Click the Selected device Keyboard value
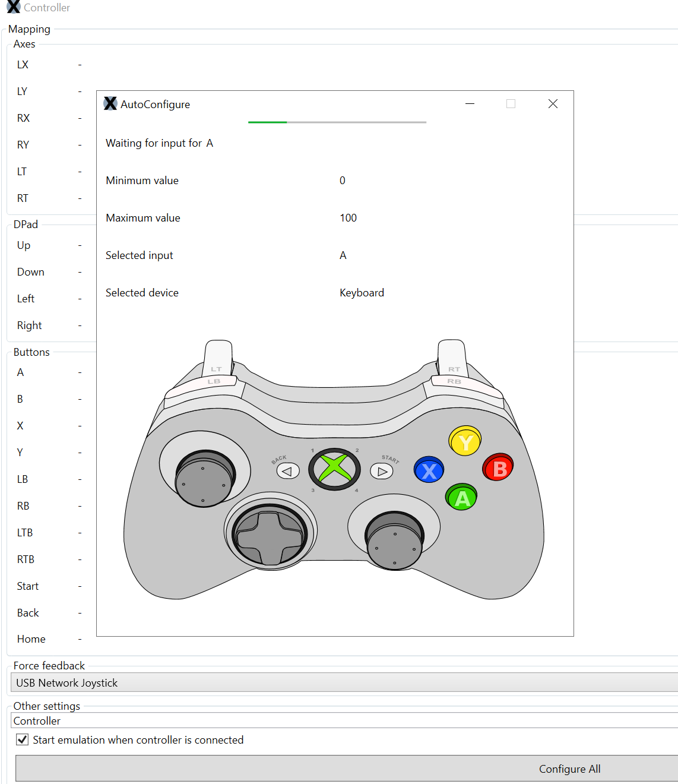Image resolution: width=678 pixels, height=784 pixels. [362, 292]
